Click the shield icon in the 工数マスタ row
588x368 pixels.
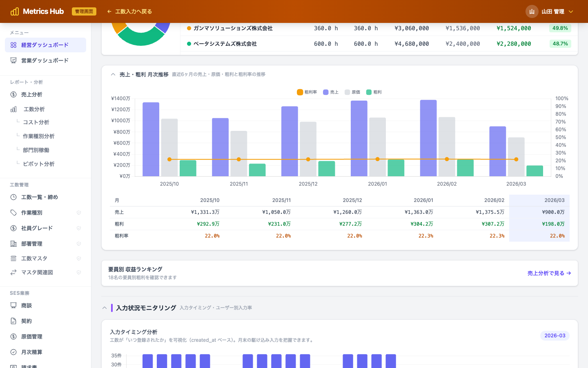pyautogui.click(x=79, y=258)
